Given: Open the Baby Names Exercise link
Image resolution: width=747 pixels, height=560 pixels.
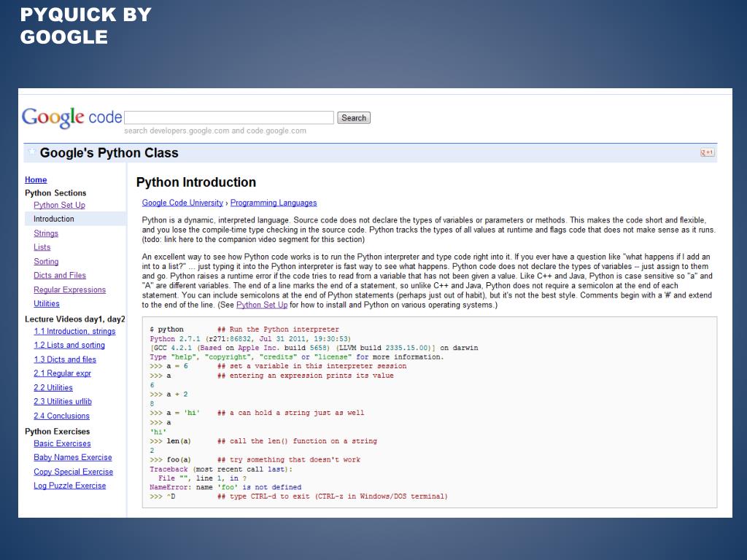Looking at the screenshot, I should pyautogui.click(x=73, y=457).
